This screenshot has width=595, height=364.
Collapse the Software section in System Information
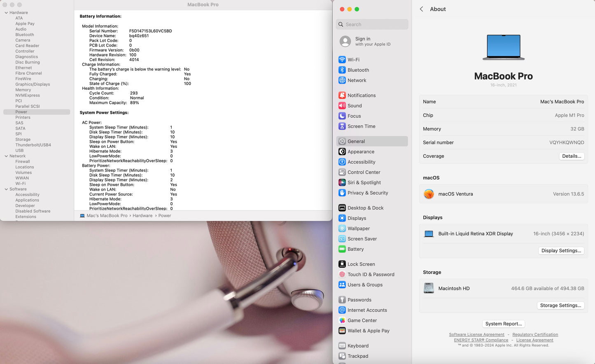(6, 189)
